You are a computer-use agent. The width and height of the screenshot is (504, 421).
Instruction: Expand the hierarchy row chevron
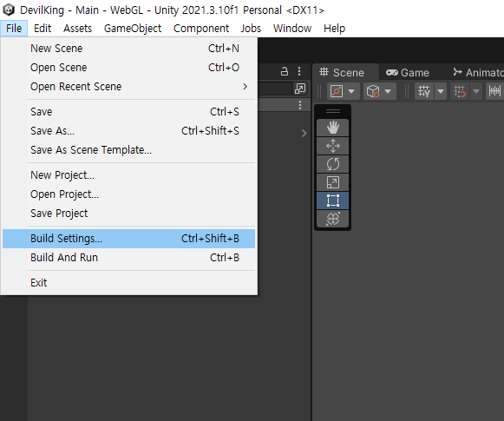[304, 133]
